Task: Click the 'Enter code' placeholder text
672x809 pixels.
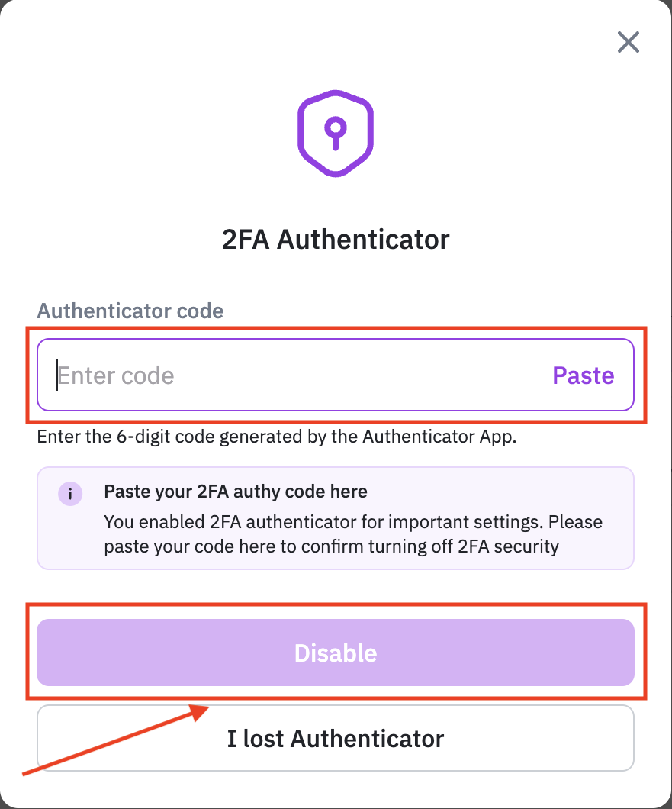Action: click(116, 375)
